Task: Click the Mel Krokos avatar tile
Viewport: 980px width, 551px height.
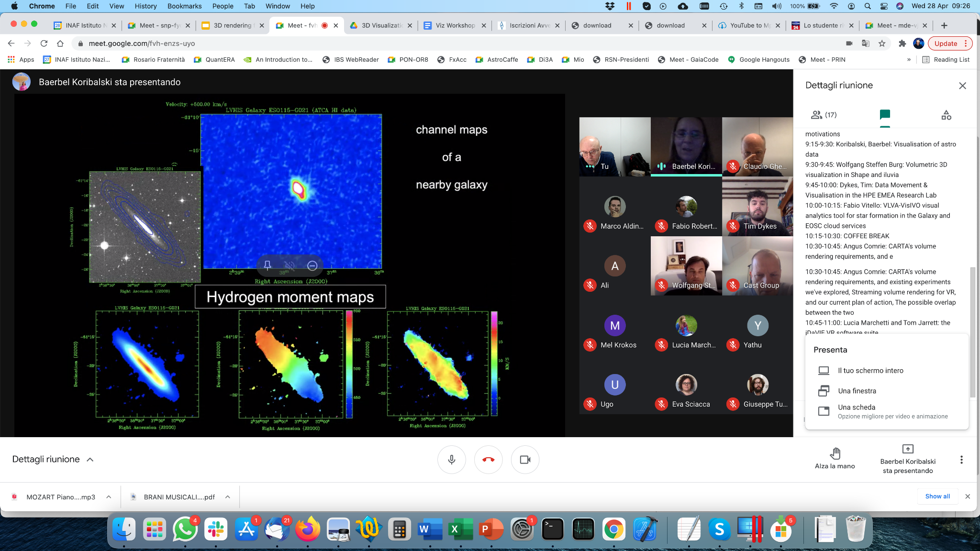Action: click(615, 326)
